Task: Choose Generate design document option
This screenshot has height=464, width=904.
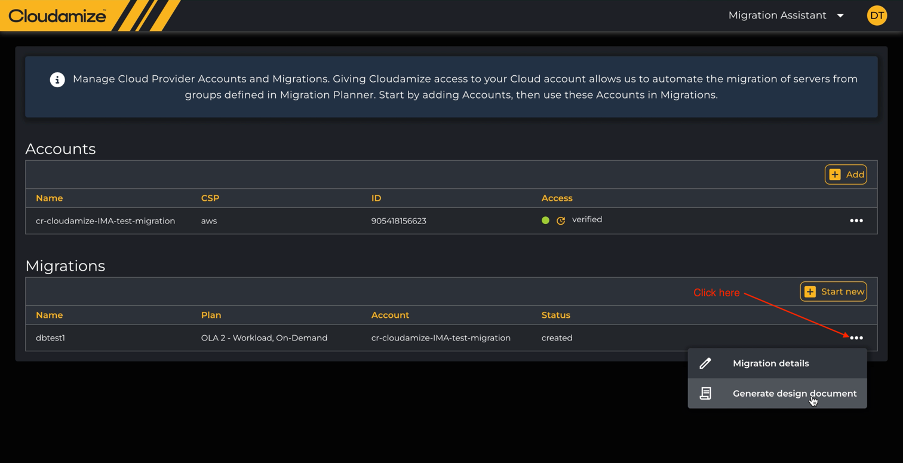Action: coord(794,393)
